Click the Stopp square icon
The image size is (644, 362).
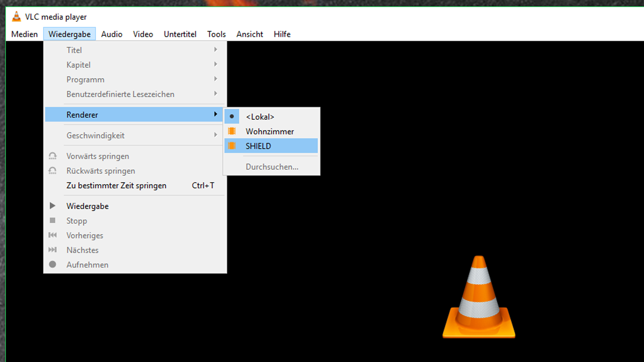pyautogui.click(x=52, y=220)
